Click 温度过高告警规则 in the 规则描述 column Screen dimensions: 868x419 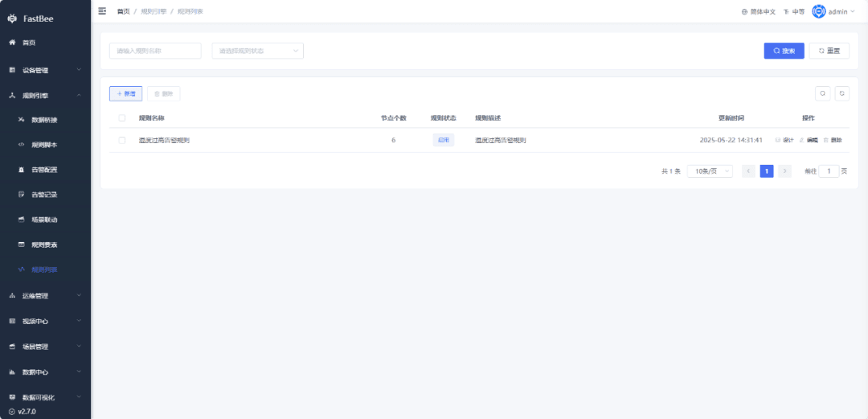501,140
